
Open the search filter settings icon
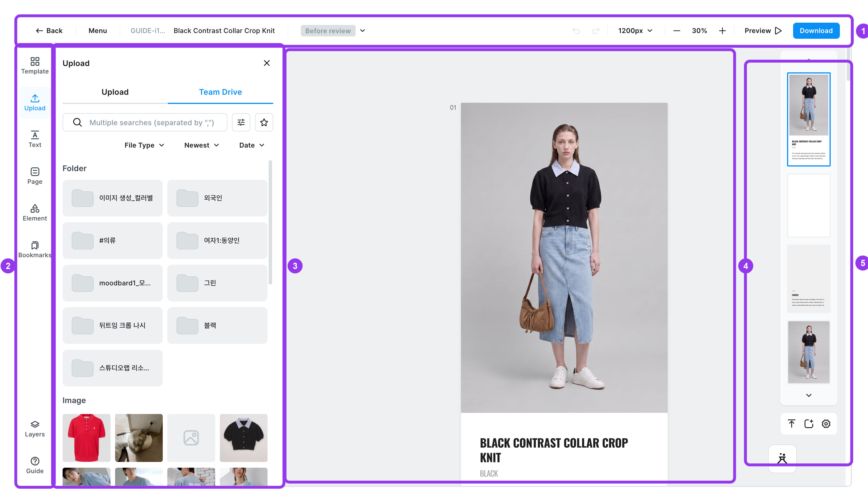click(x=241, y=122)
